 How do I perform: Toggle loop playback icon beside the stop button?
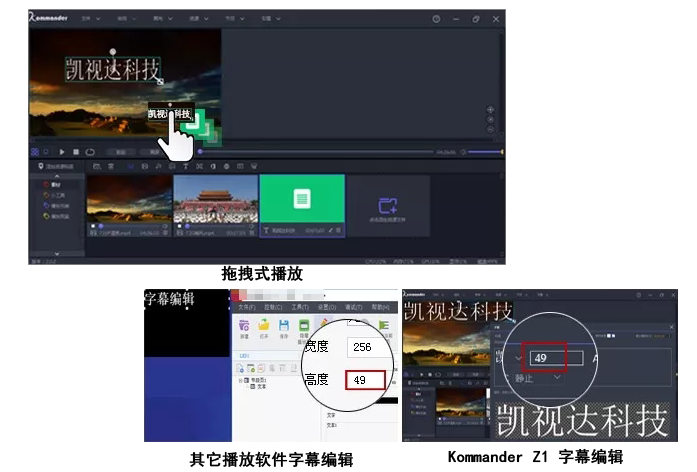click(x=90, y=152)
